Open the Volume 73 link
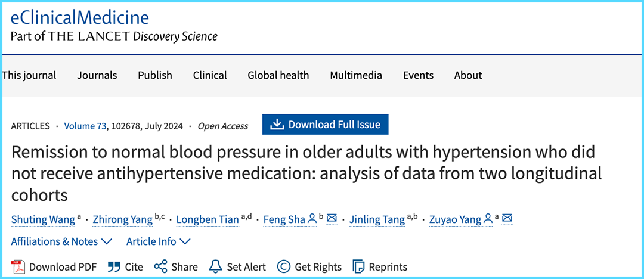The height and width of the screenshot is (279, 644). tap(85, 126)
